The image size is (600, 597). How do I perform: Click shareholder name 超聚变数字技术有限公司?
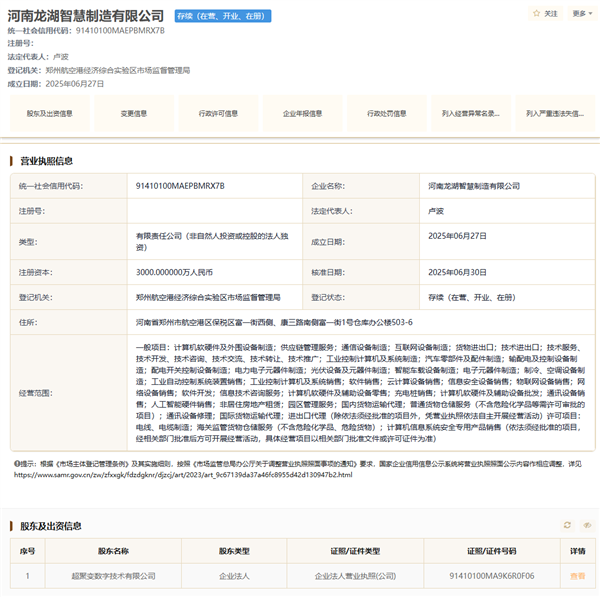[113, 576]
